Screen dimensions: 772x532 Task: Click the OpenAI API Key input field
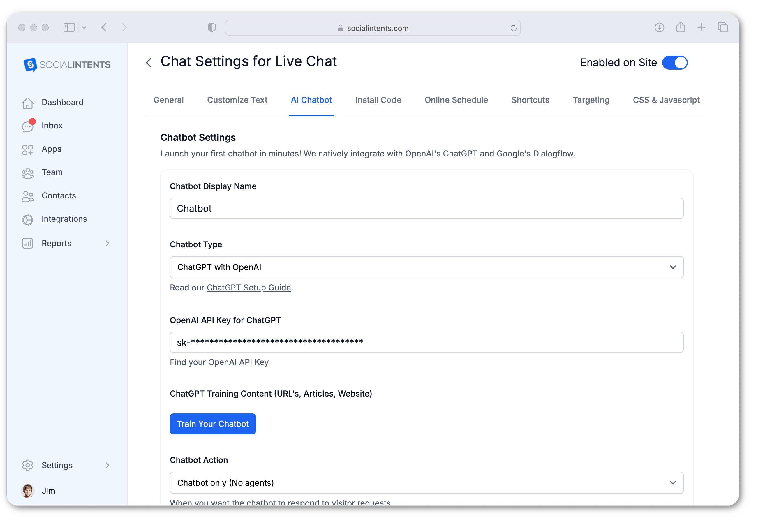pyautogui.click(x=426, y=342)
